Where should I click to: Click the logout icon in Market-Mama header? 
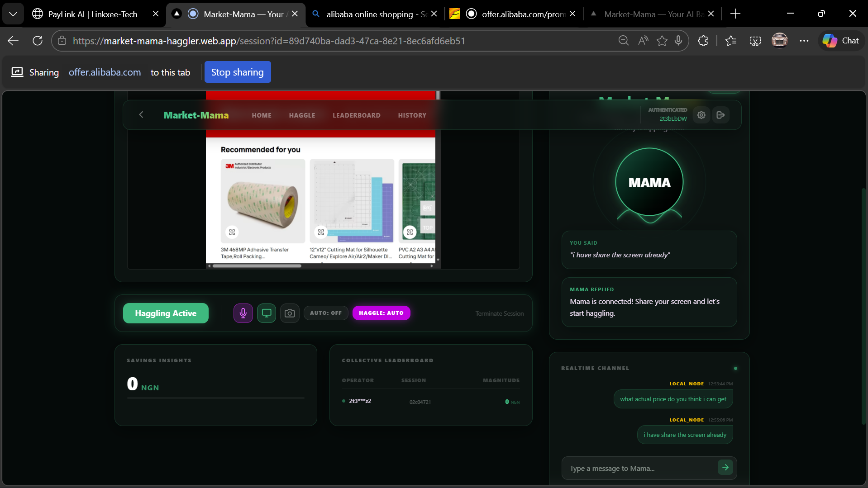[x=721, y=115]
